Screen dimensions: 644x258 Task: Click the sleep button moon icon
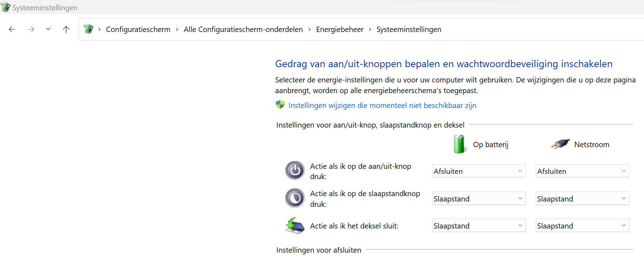coord(295,198)
